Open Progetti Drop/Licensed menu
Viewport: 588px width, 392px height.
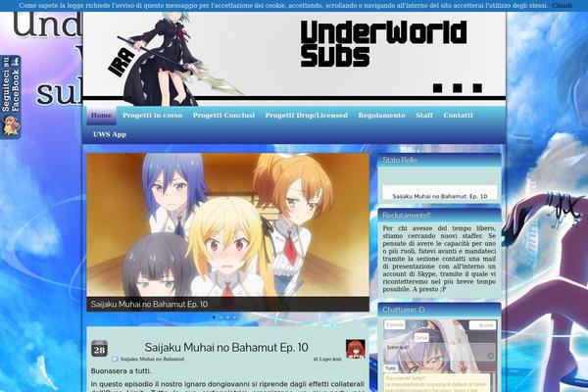click(307, 116)
